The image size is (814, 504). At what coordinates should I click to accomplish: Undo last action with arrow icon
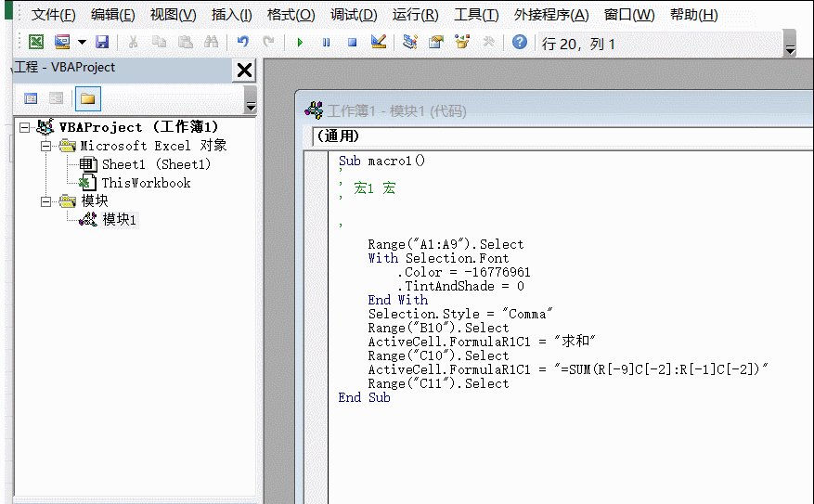coord(242,42)
